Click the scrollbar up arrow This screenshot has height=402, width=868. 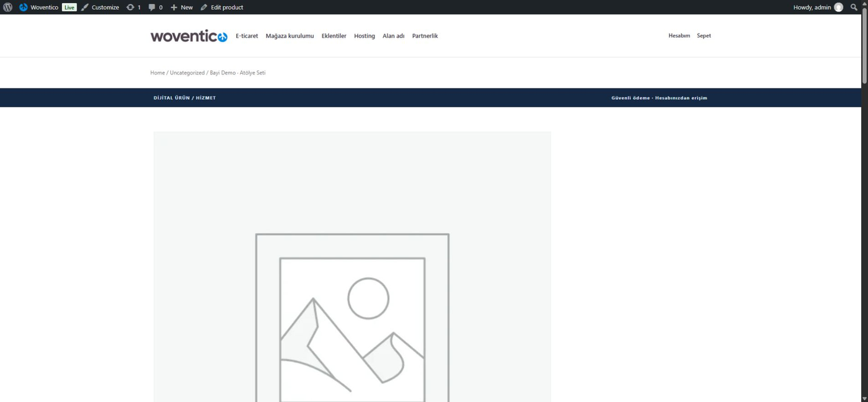[x=864, y=4]
